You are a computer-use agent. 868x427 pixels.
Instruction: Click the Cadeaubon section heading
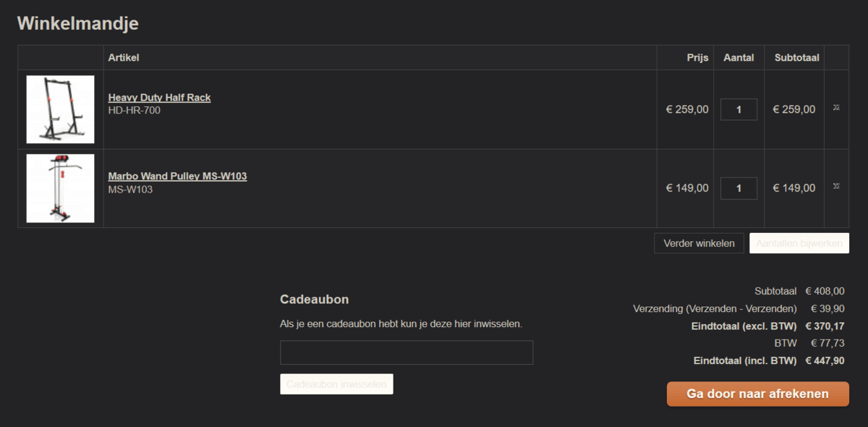coord(314,300)
